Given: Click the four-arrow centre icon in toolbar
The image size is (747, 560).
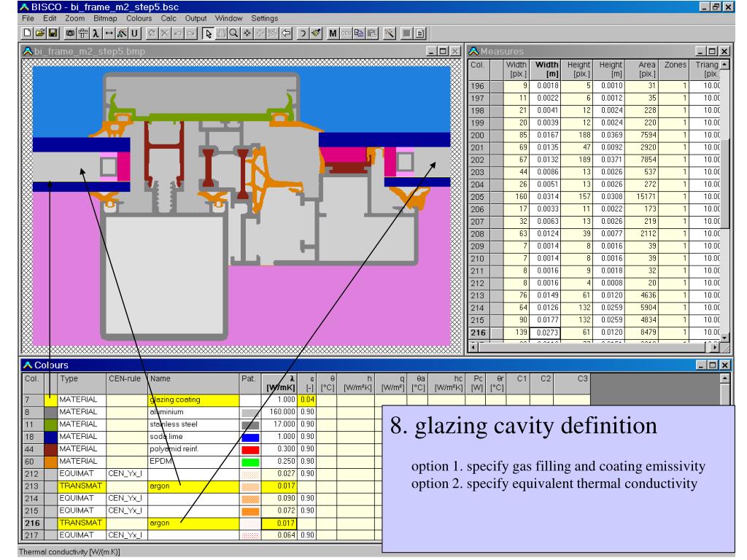Looking at the screenshot, I should point(247,34).
